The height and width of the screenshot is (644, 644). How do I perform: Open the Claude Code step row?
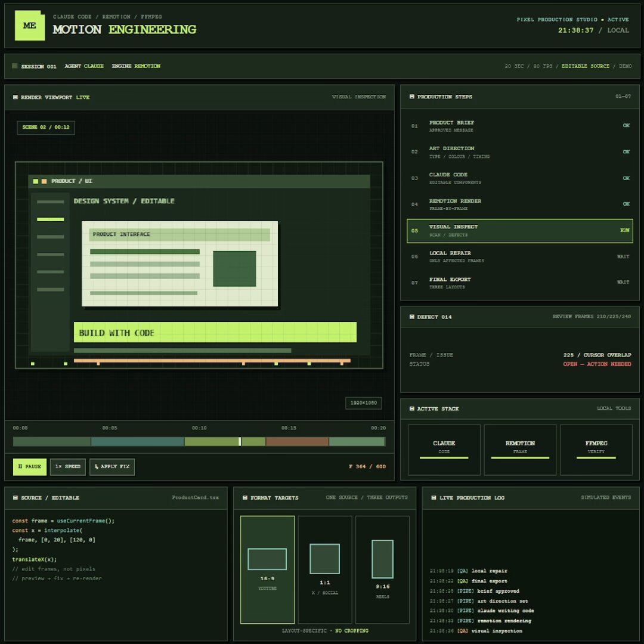[x=519, y=178]
